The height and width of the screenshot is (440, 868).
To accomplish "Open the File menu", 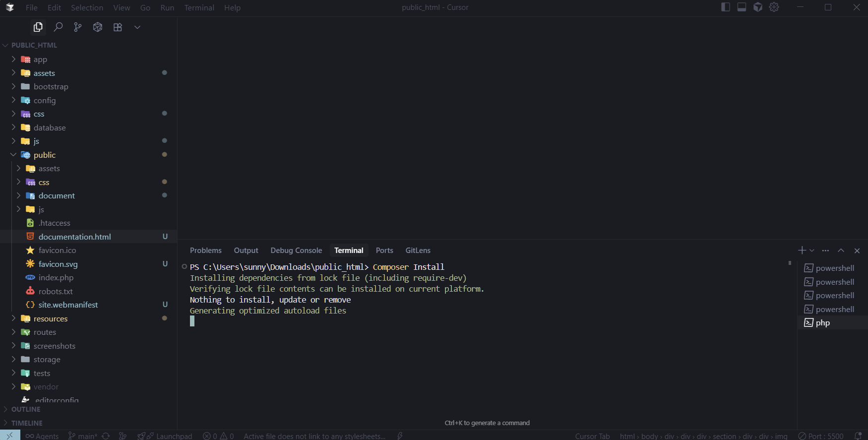I will pyautogui.click(x=32, y=7).
